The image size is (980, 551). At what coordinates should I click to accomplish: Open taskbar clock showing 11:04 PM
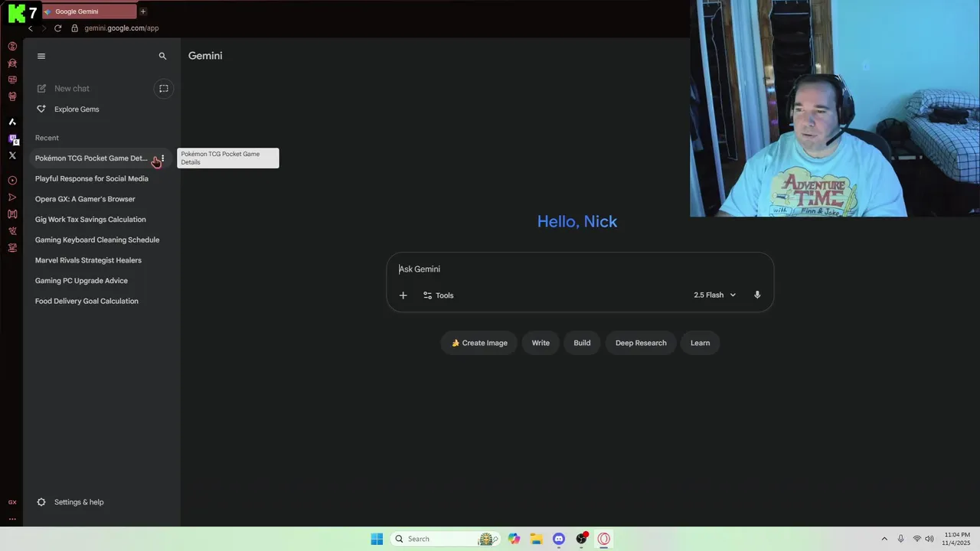(x=956, y=539)
